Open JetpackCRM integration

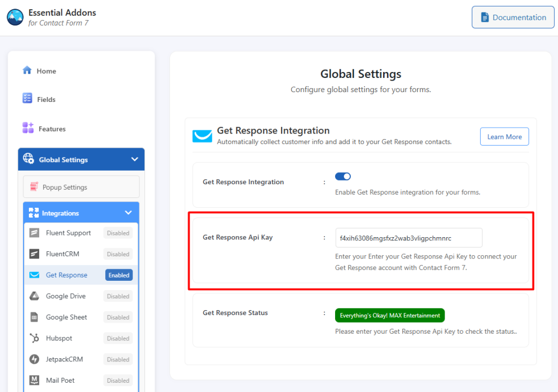tap(64, 359)
